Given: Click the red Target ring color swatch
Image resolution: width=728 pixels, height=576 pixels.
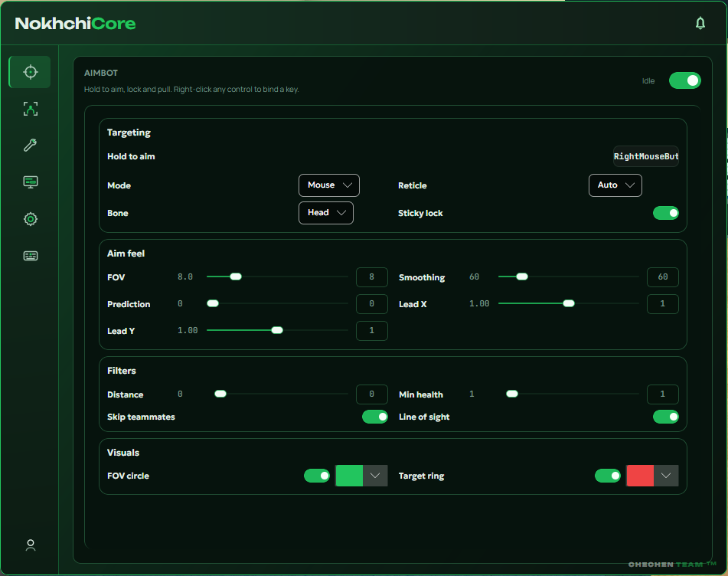Looking at the screenshot, I should click(x=640, y=476).
